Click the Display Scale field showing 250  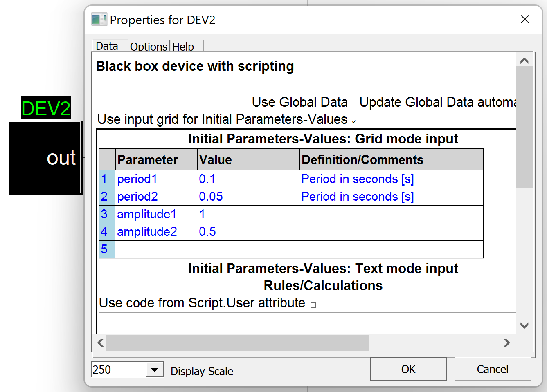(x=118, y=370)
